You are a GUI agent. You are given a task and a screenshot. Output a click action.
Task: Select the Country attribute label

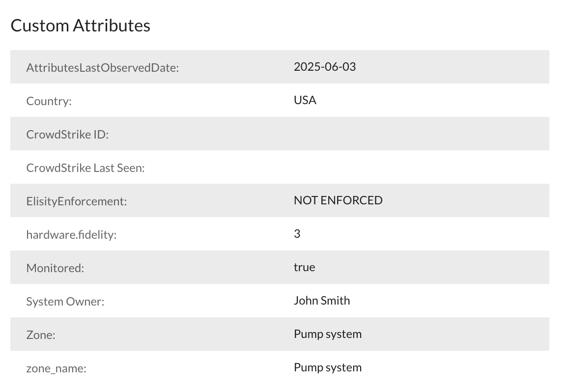(49, 101)
